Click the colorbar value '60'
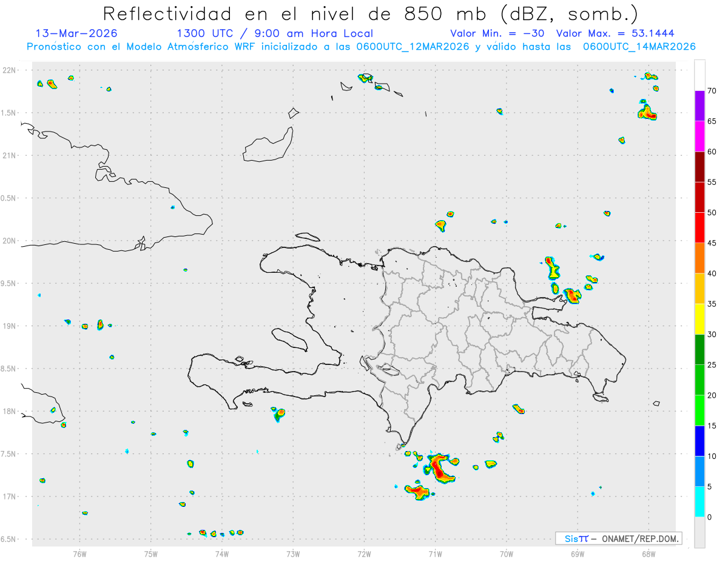Image resolution: width=728 pixels, height=562 pixels. 712,152
